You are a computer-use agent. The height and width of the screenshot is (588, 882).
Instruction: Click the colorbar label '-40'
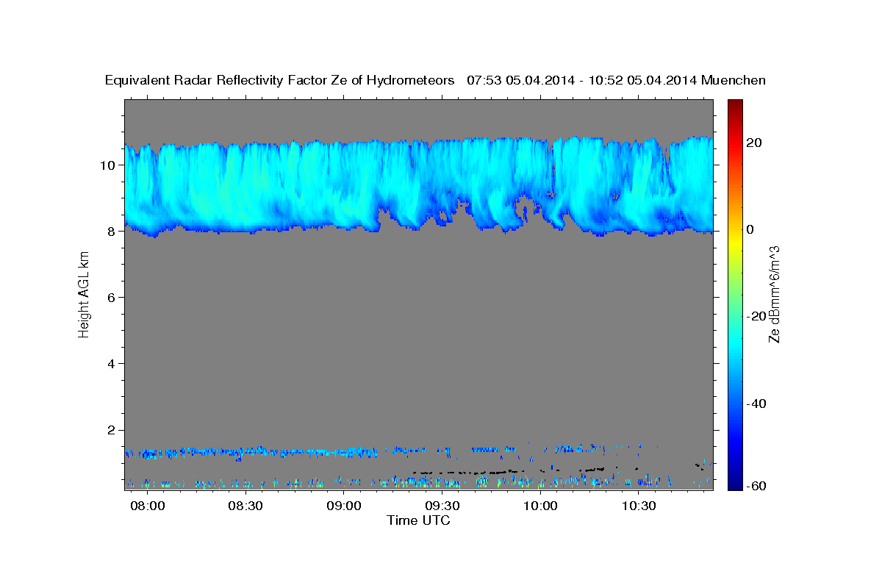(756, 404)
